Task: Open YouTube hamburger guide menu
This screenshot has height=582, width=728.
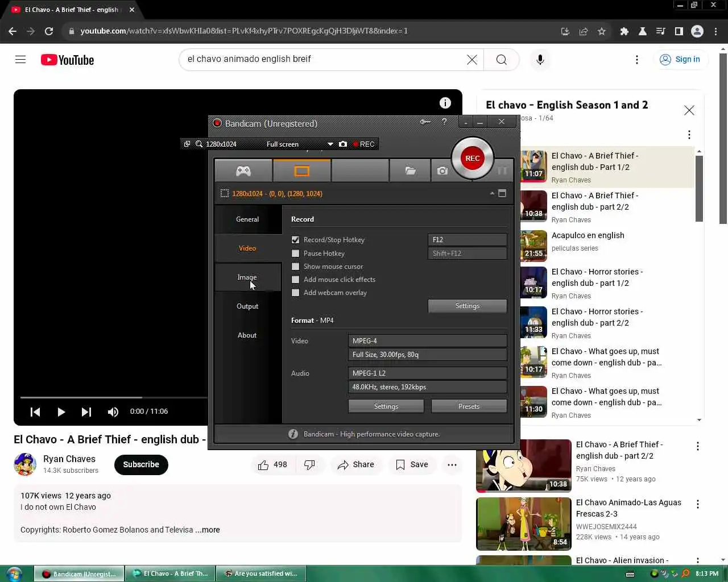Action: [x=20, y=59]
